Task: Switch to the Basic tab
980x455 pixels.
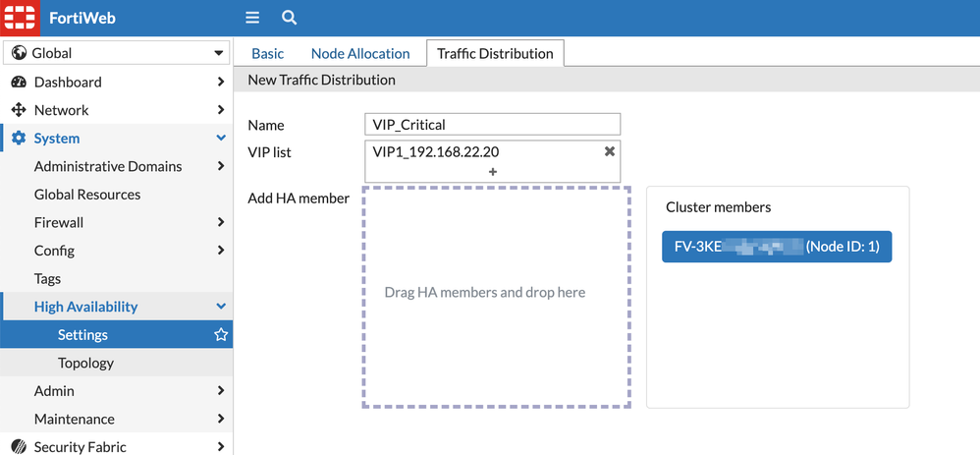Action: click(x=267, y=54)
